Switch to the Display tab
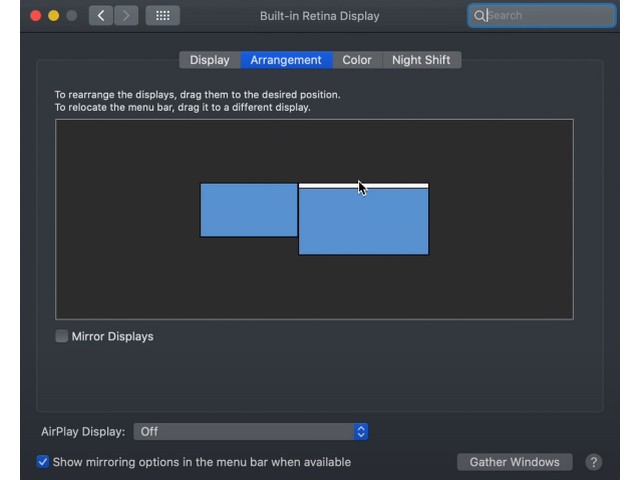 (209, 60)
